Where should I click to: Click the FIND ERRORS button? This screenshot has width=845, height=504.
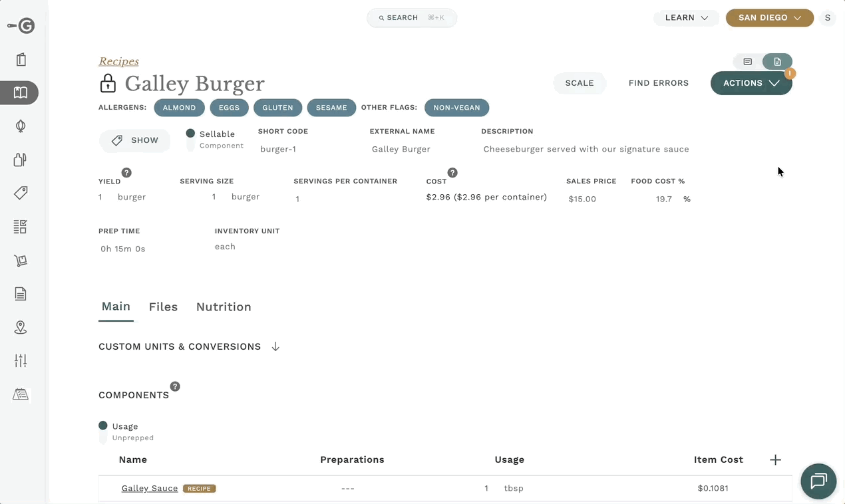[x=658, y=83]
